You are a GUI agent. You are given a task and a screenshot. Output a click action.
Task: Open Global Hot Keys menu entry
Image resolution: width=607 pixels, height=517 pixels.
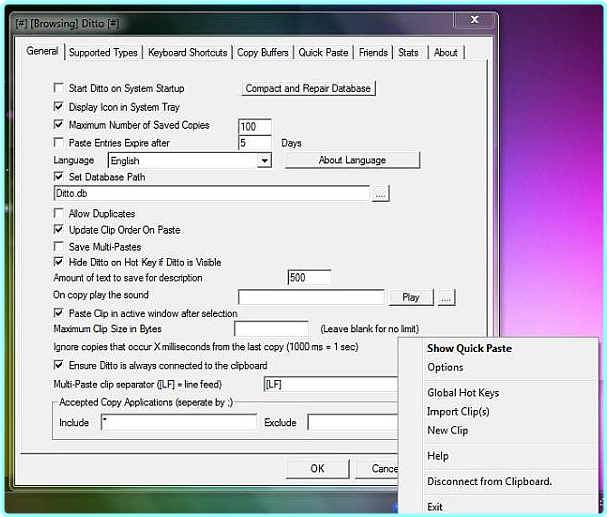coord(498,393)
